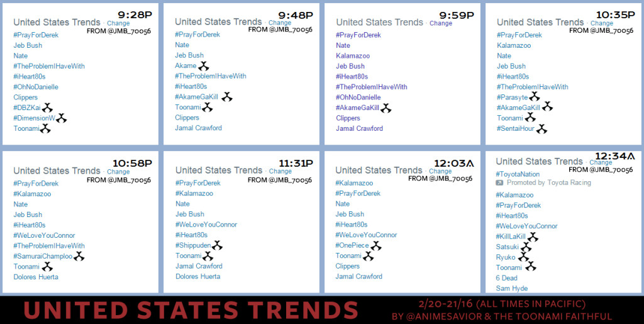The height and width of the screenshot is (324, 644).
Task: Click the promoted arrow icon by Toyota Racing
Action: pos(499,182)
